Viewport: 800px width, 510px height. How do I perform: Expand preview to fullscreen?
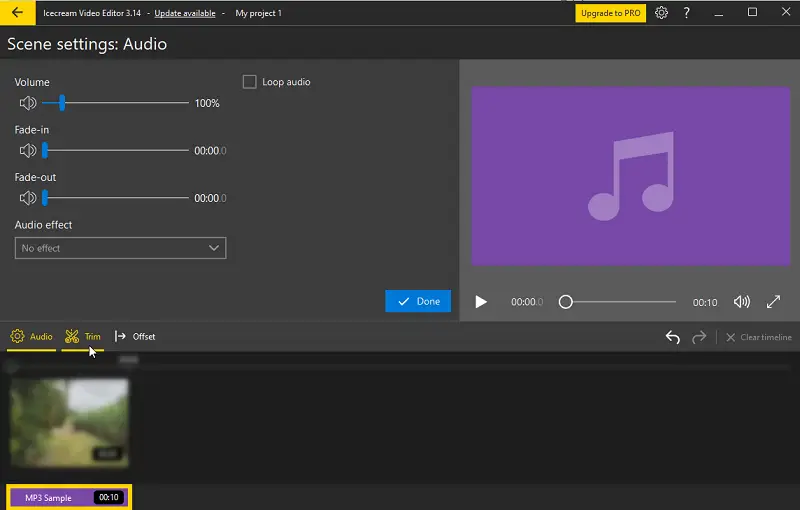click(773, 302)
